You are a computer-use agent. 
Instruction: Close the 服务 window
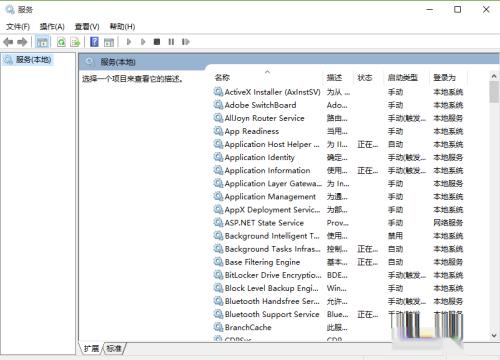point(486,10)
